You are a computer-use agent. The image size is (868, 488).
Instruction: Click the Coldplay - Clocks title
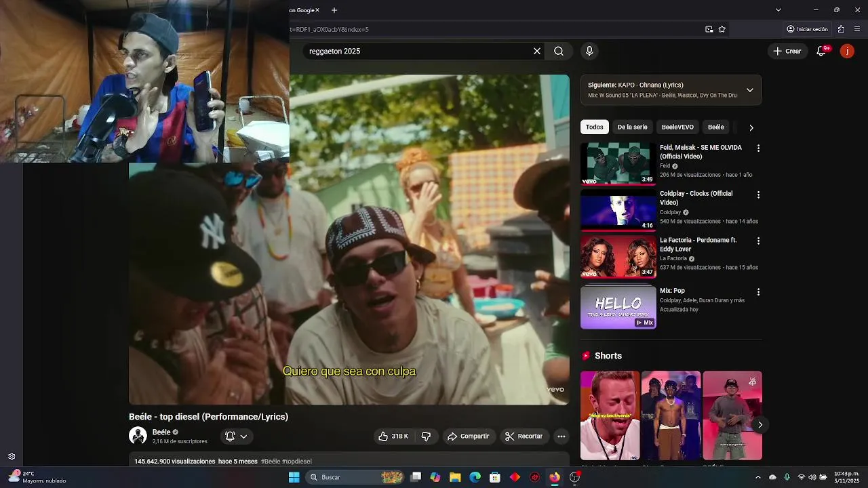pyautogui.click(x=696, y=198)
